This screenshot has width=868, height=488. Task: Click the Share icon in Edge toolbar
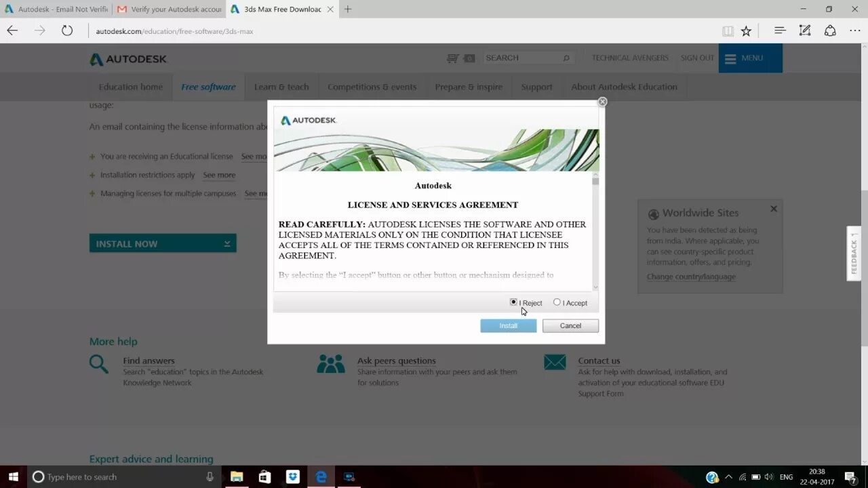coord(830,30)
